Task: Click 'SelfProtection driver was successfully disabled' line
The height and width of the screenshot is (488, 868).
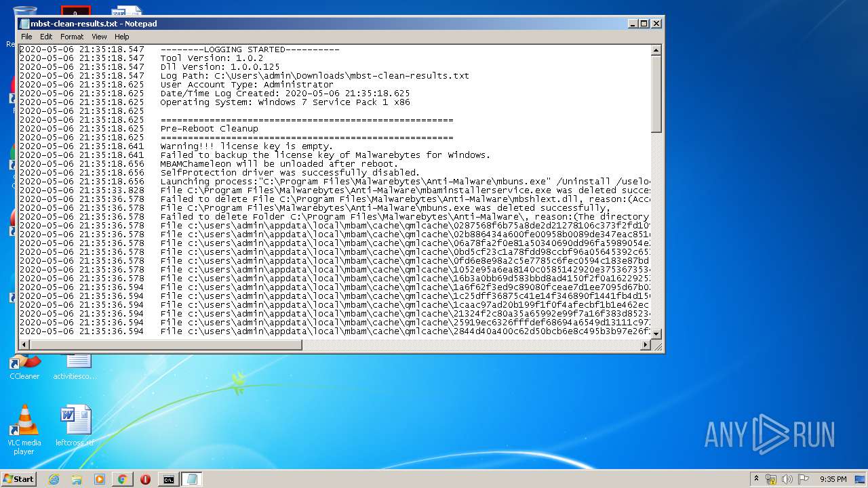Action: [x=290, y=173]
